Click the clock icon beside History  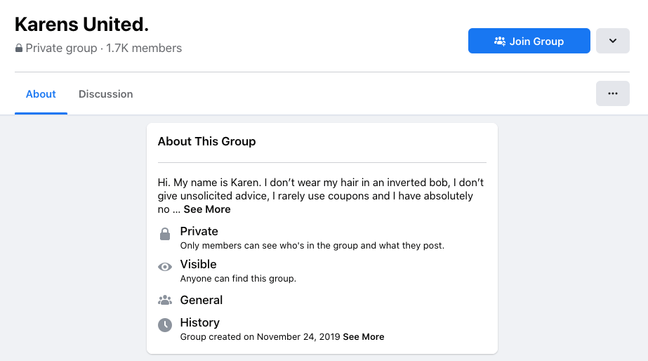coord(165,325)
